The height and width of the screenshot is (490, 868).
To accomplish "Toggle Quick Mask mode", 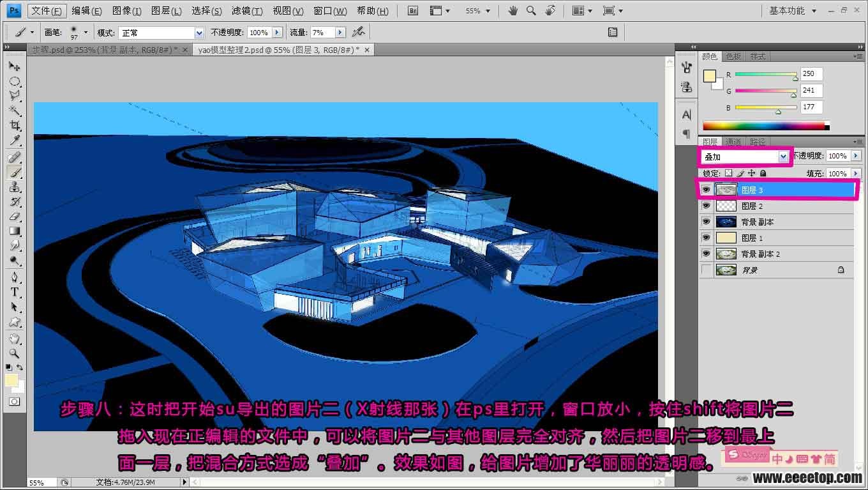I will coord(15,402).
